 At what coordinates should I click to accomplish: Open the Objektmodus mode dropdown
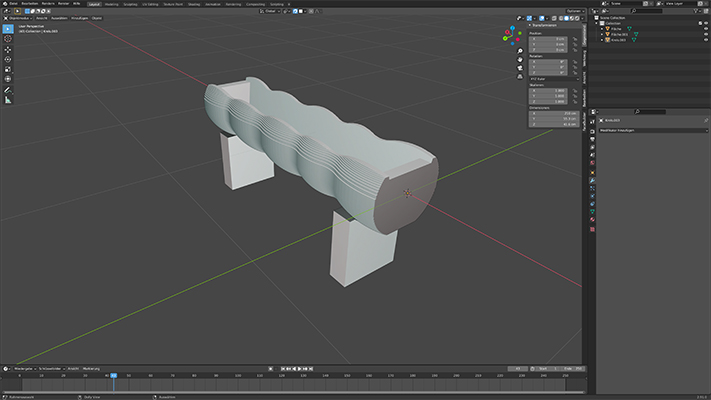coord(20,18)
